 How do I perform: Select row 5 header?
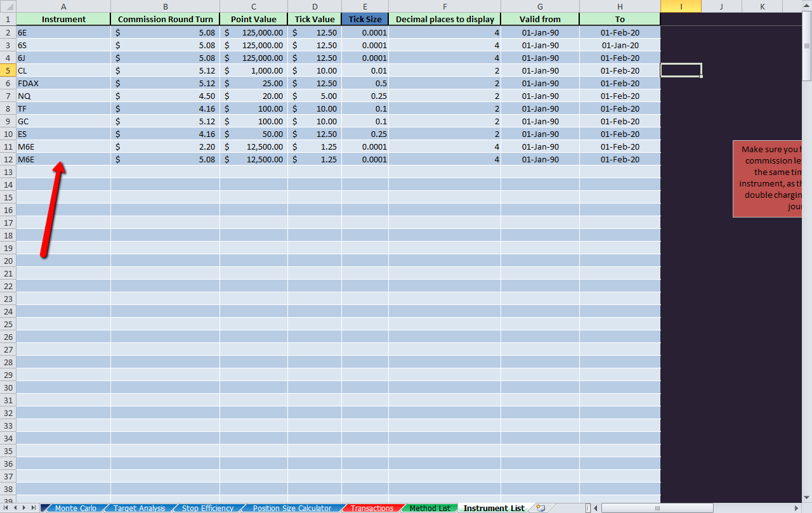click(x=8, y=70)
